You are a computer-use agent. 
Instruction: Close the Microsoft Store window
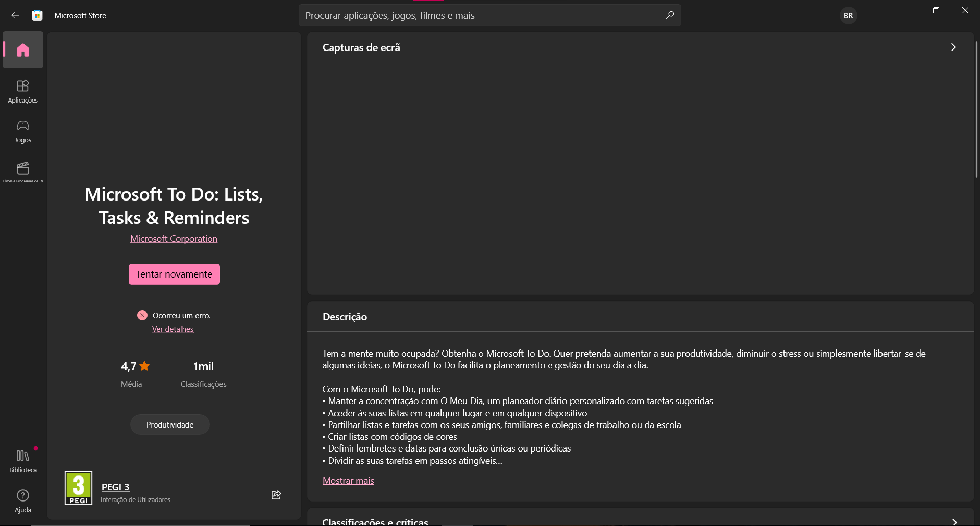[965, 10]
